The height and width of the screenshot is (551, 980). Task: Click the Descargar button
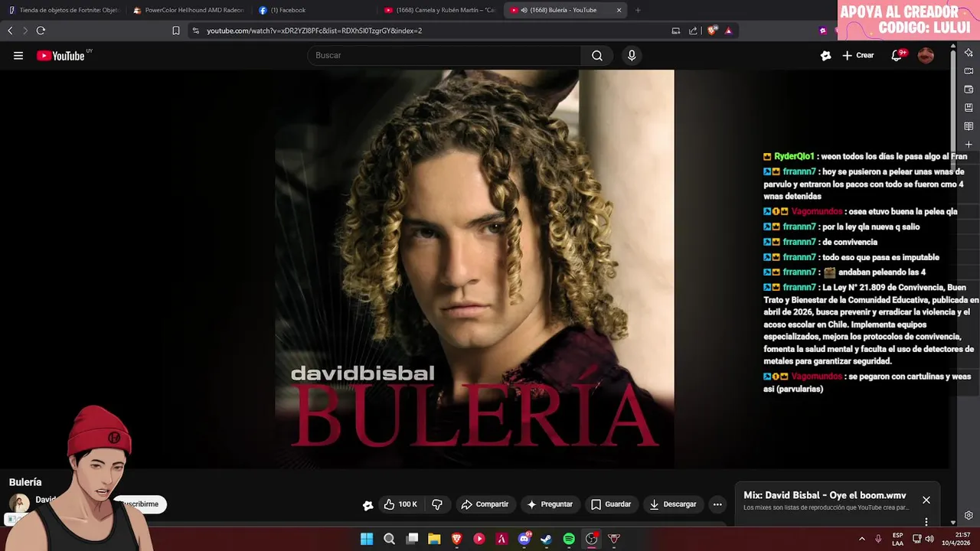point(673,504)
